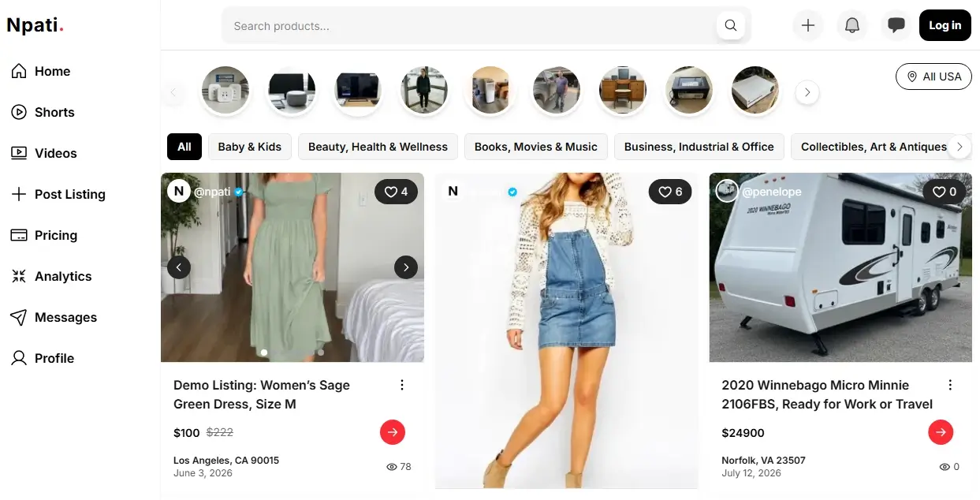Show next image of the green dress
980x500 pixels.
[406, 267]
